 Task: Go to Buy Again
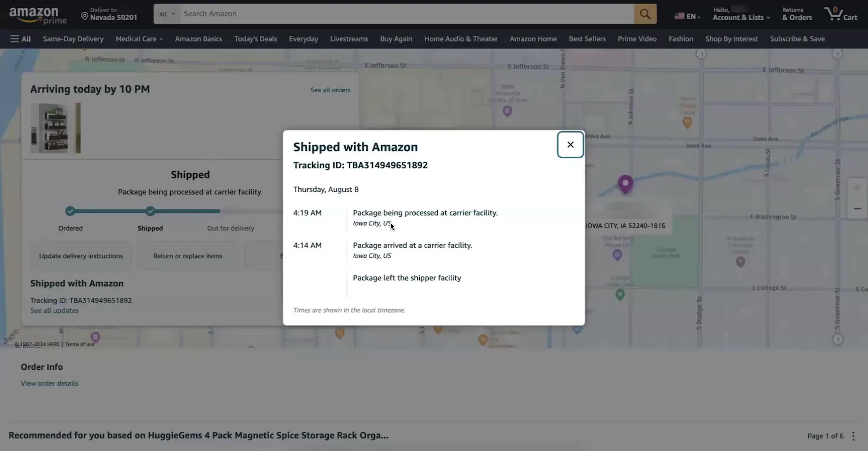(x=396, y=39)
